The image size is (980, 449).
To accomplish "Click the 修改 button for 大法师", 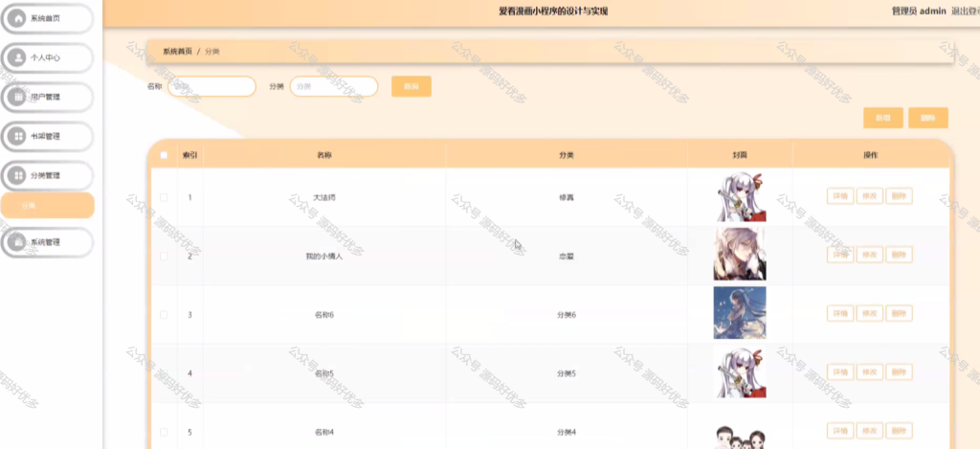I will (x=869, y=195).
